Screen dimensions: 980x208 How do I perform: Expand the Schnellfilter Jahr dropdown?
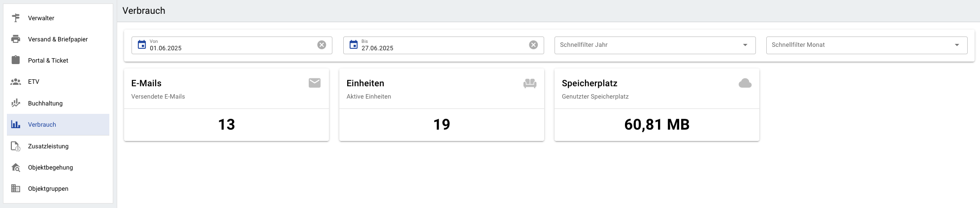[745, 45]
